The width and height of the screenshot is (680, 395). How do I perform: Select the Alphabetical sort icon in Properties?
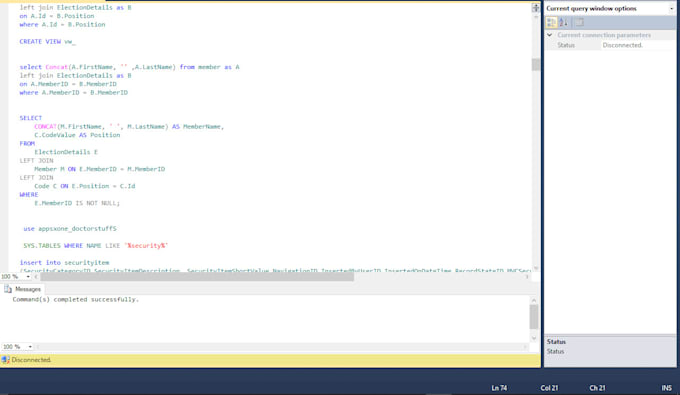[563, 22]
